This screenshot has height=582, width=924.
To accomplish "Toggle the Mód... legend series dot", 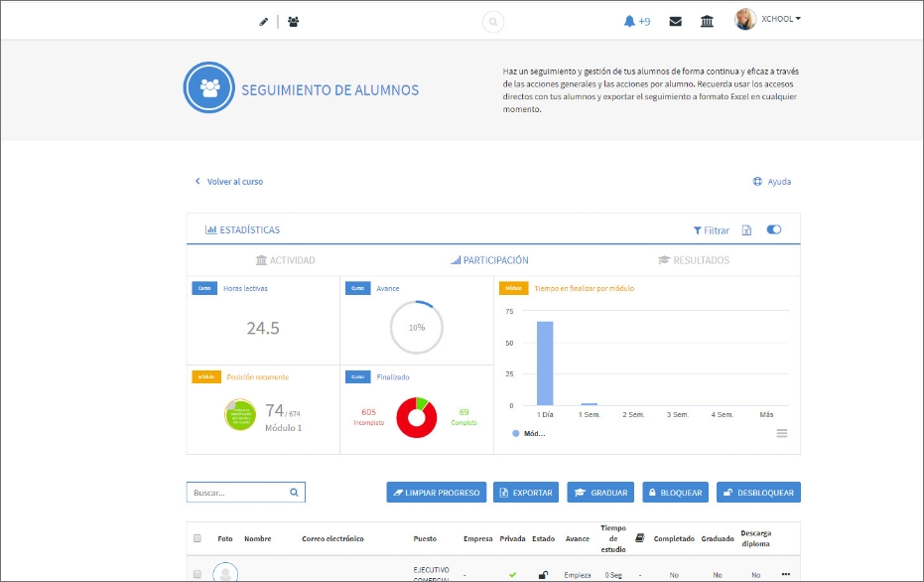I will pos(516,433).
